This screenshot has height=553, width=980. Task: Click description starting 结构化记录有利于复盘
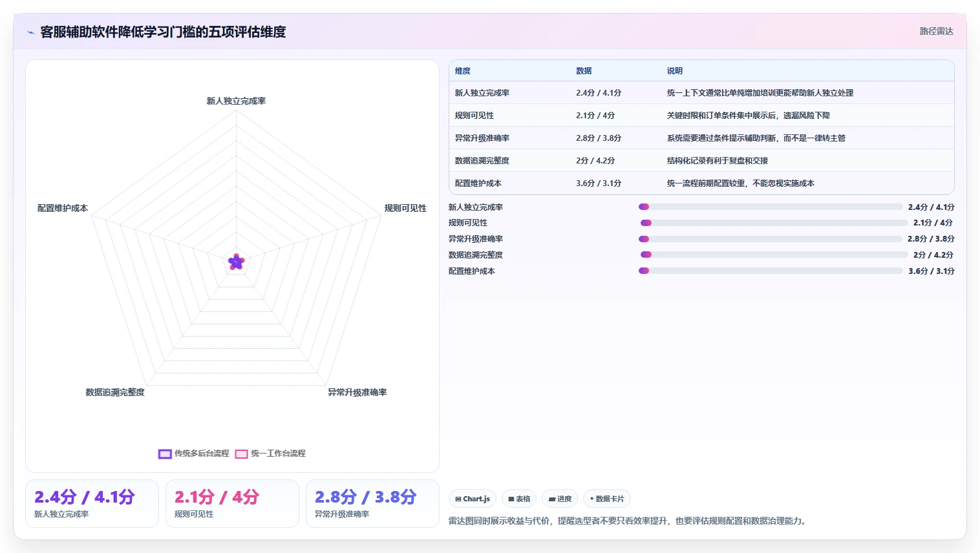click(x=718, y=161)
